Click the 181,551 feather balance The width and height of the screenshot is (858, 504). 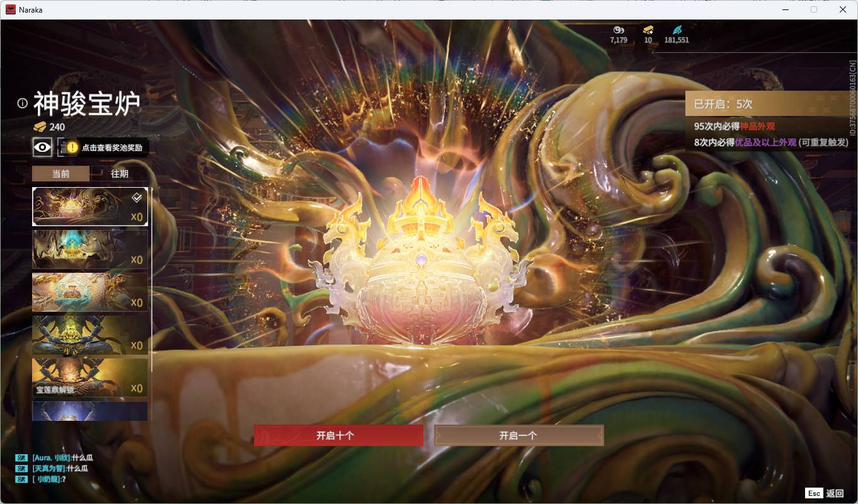677,40
